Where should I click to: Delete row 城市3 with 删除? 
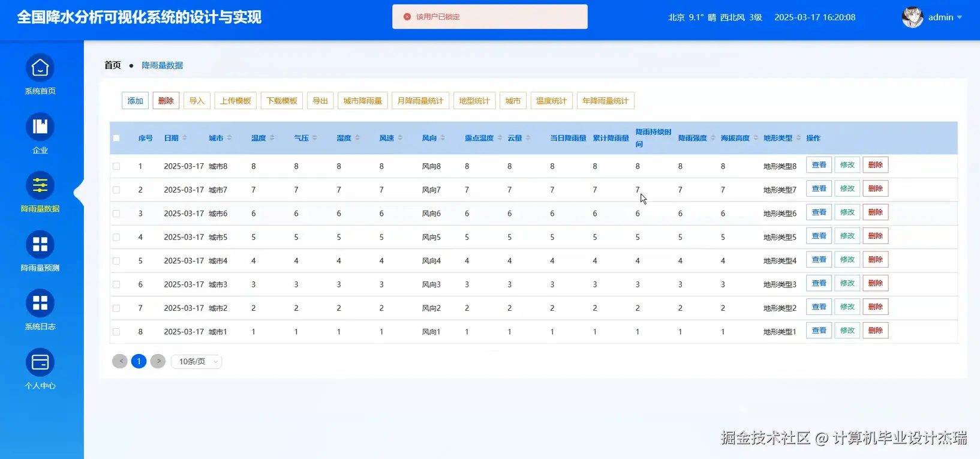(x=876, y=283)
